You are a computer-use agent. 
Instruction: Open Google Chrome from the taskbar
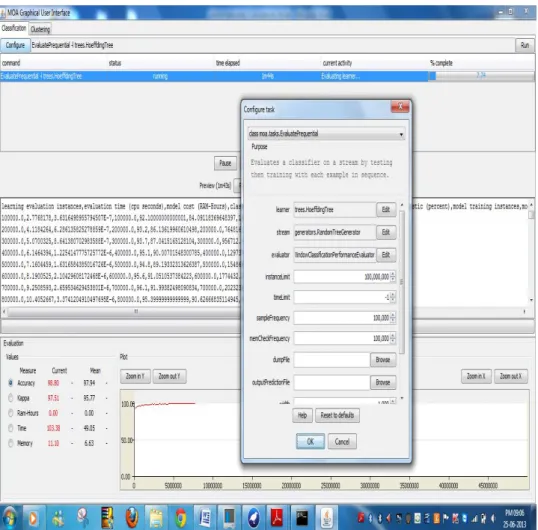click(x=180, y=518)
